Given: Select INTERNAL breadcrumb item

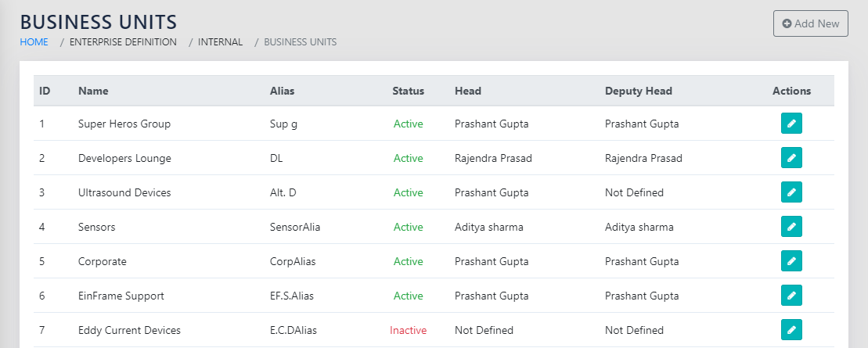Looking at the screenshot, I should [220, 42].
